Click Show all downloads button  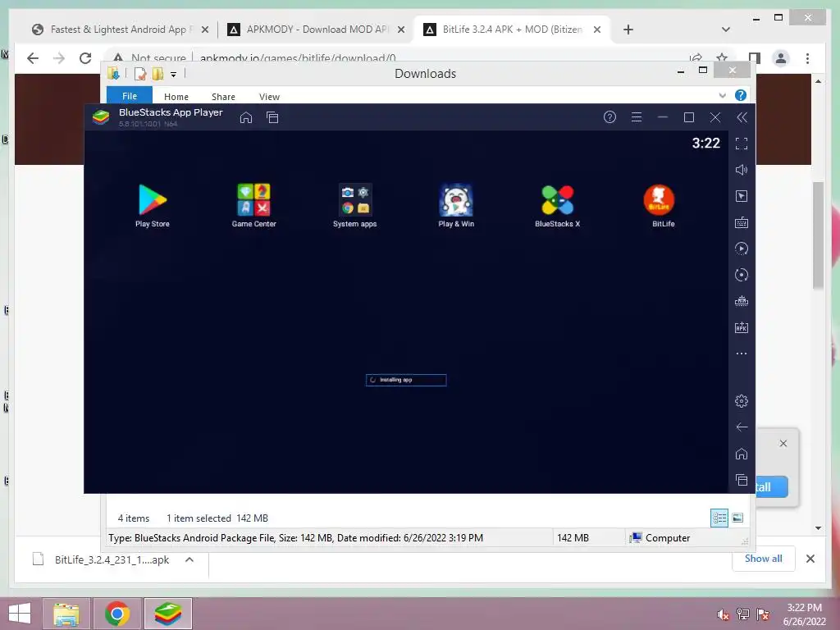(764, 559)
